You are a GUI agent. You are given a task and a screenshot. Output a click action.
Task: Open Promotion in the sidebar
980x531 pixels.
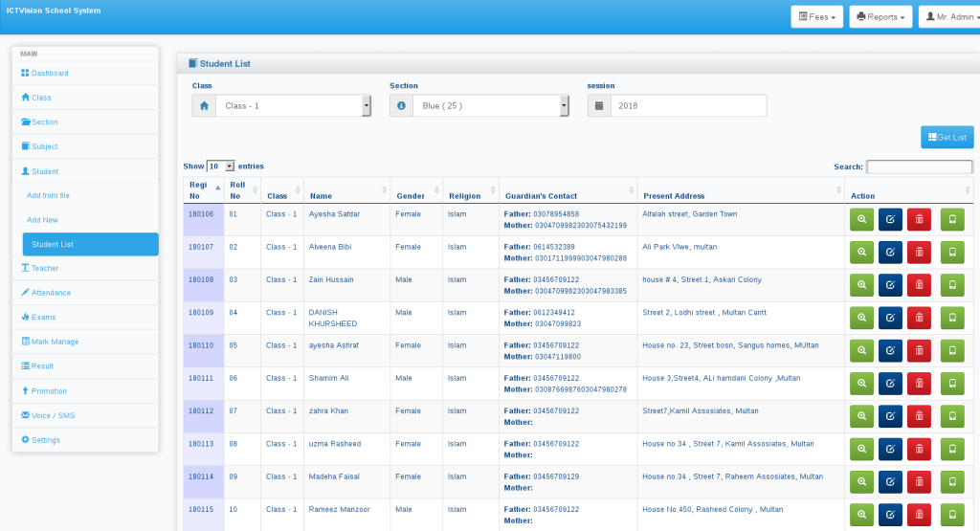coord(85,391)
